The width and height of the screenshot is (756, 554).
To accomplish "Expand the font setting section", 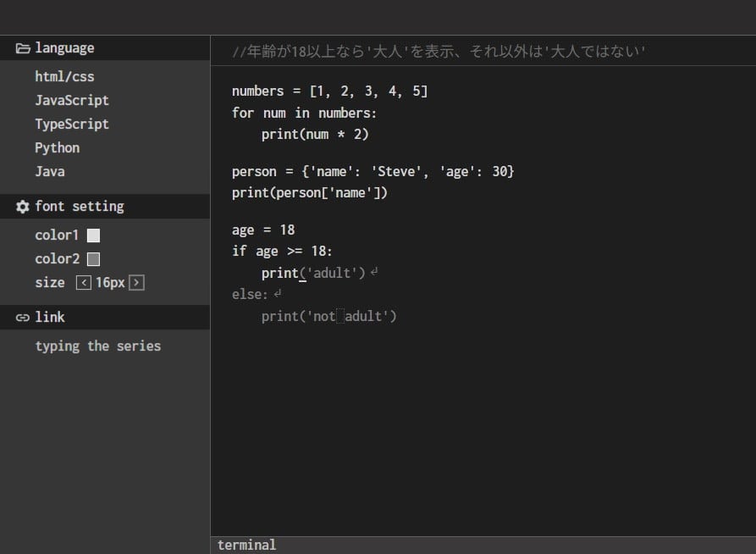I will tap(77, 206).
